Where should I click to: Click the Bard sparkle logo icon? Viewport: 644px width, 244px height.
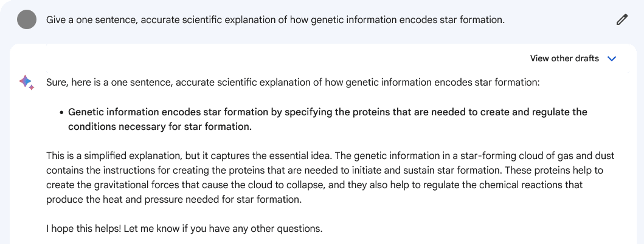[x=26, y=82]
